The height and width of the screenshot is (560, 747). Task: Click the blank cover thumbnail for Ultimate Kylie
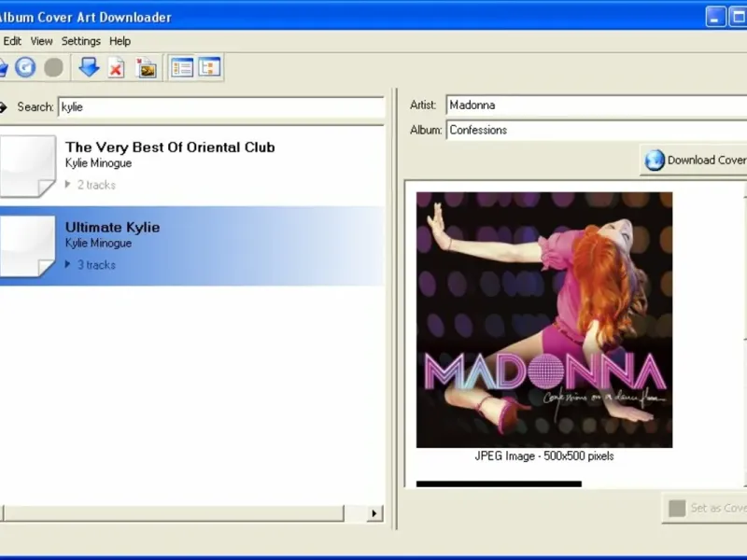click(28, 245)
